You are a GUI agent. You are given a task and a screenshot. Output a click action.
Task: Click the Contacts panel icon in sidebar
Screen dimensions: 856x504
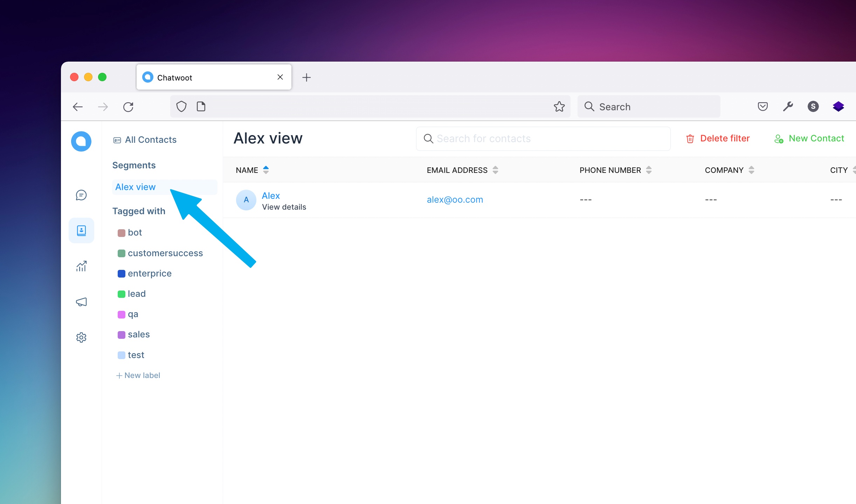pos(82,229)
